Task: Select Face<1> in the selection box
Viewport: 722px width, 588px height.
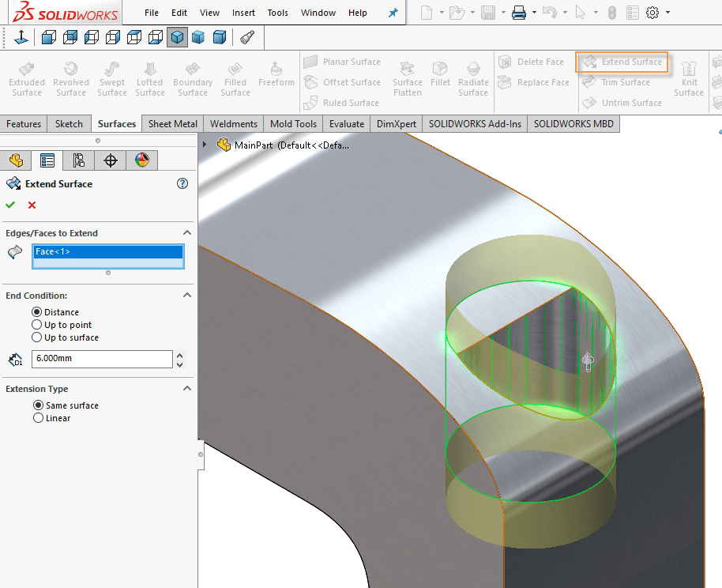Action: tap(107, 251)
